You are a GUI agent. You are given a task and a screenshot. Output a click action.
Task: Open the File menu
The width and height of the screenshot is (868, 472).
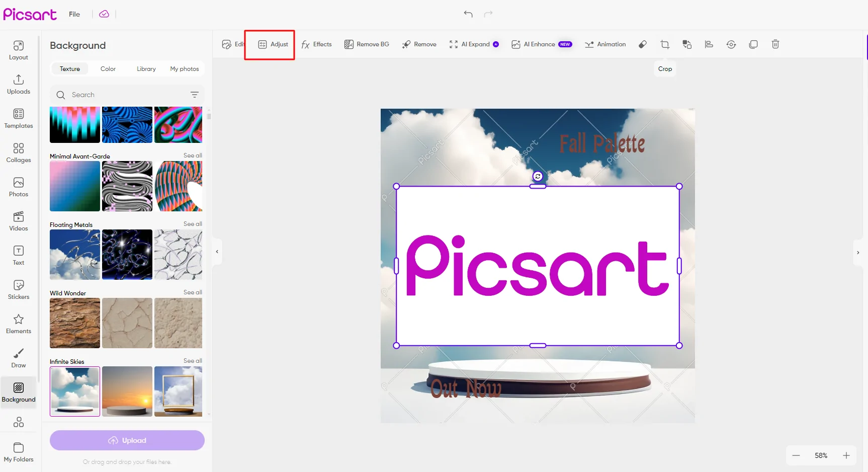click(74, 14)
